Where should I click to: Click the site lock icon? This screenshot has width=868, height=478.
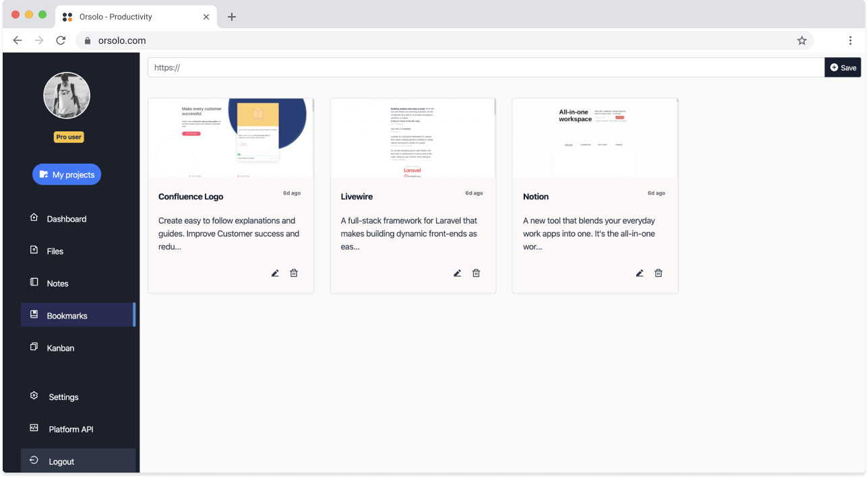87,40
